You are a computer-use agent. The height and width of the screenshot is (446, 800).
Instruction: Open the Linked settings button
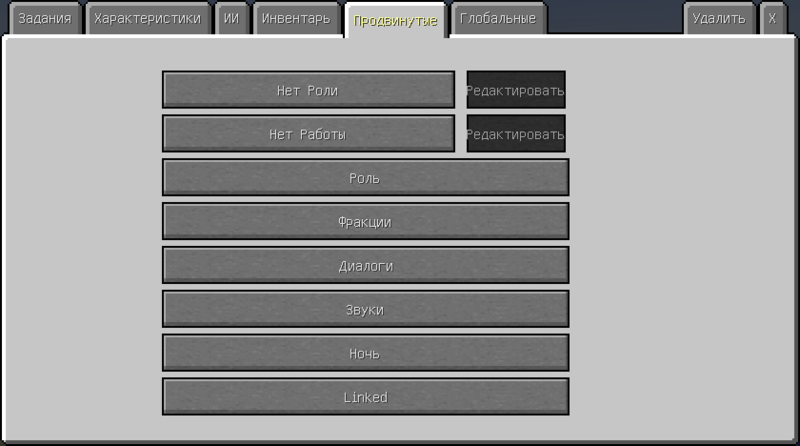[365, 397]
